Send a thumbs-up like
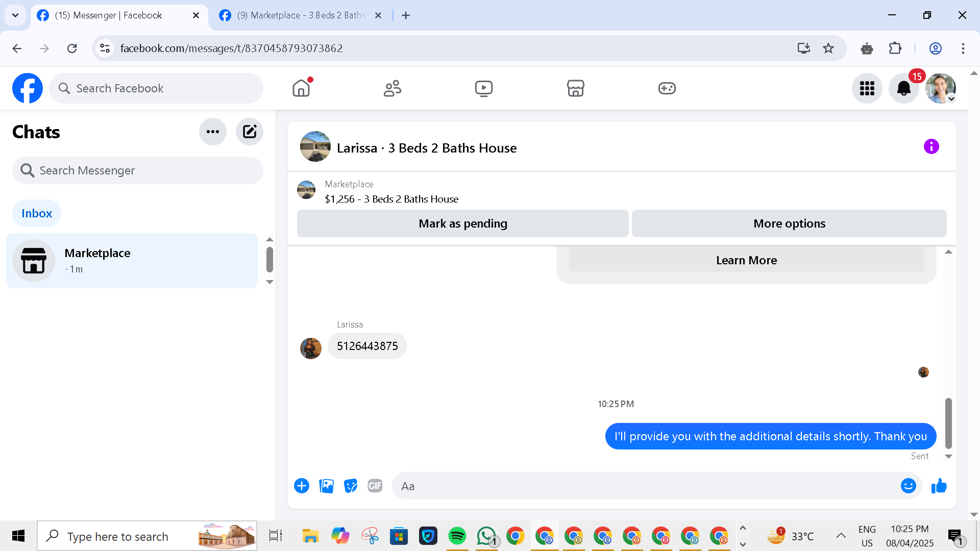 pyautogui.click(x=939, y=486)
